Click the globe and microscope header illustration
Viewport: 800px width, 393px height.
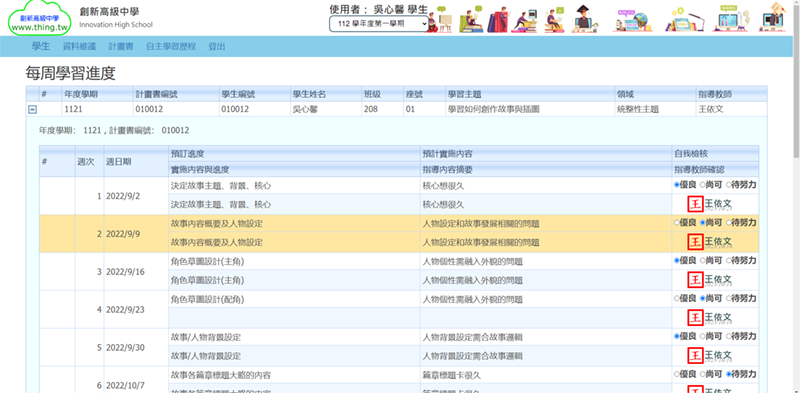pos(633,19)
